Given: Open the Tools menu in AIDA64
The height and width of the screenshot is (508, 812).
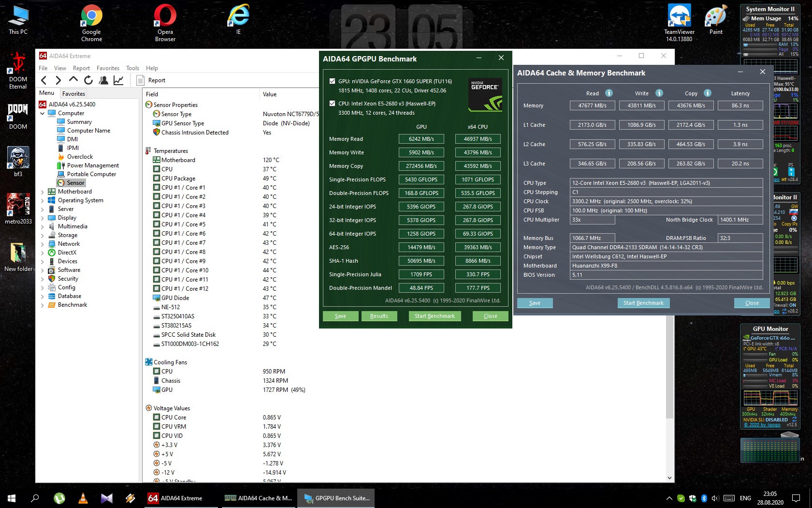Looking at the screenshot, I should 132,68.
